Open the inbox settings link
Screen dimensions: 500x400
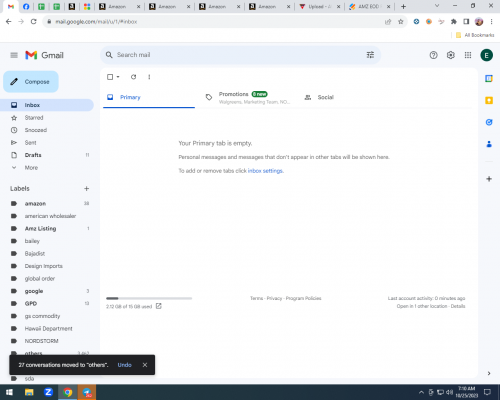tap(265, 171)
